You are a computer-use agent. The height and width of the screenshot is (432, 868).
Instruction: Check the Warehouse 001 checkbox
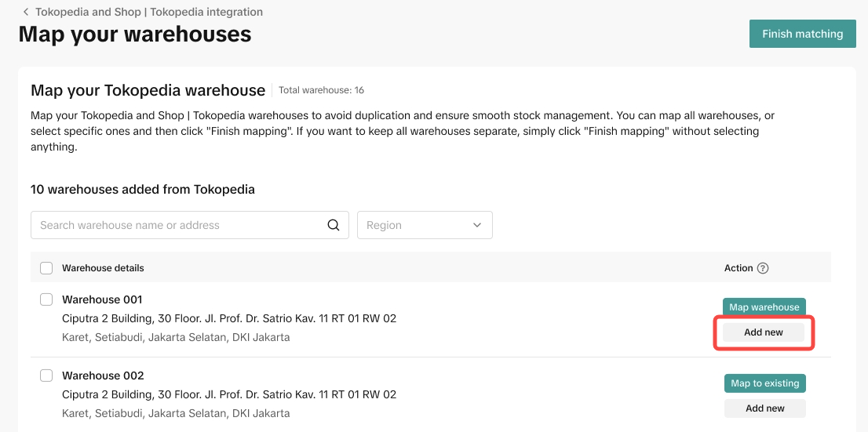[x=46, y=299]
